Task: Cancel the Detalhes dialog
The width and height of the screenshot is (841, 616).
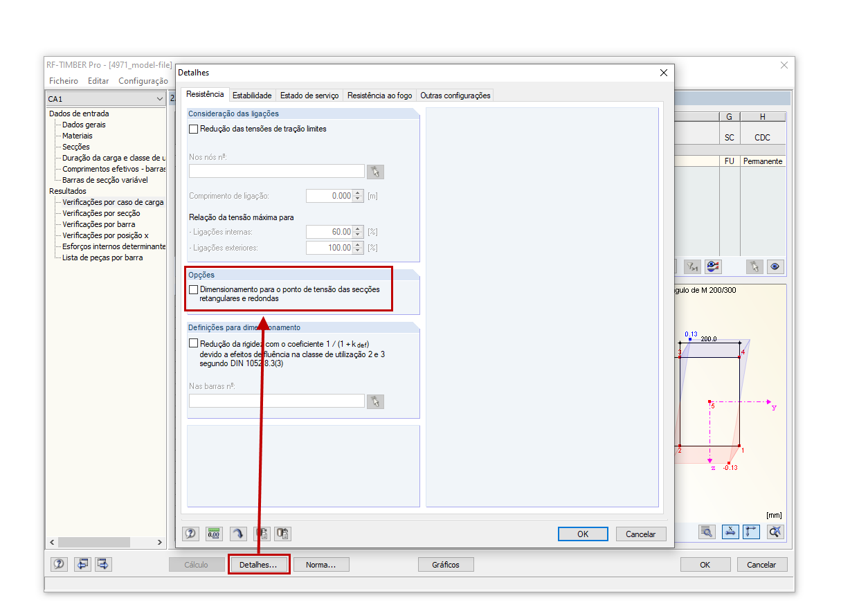Action: coord(640,534)
